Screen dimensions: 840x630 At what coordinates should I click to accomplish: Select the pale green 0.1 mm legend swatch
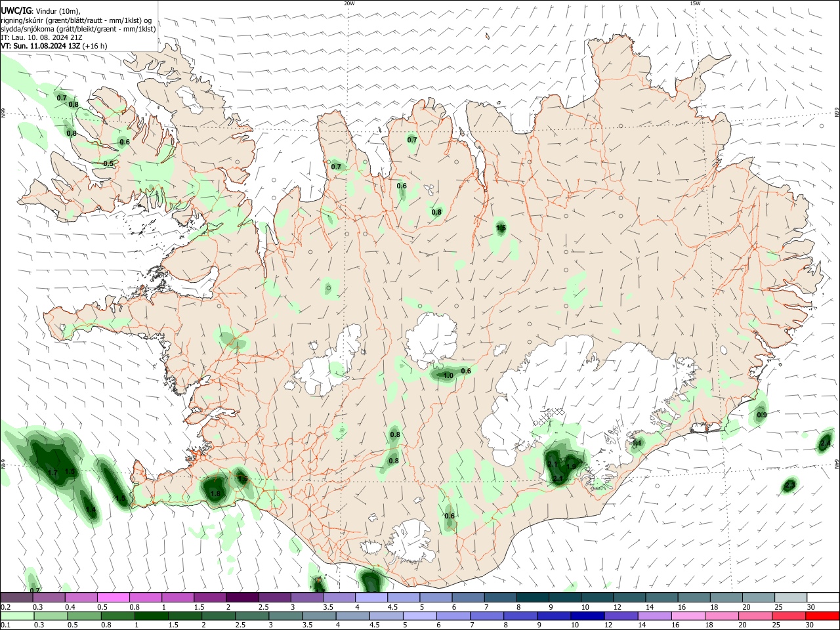(x=18, y=616)
